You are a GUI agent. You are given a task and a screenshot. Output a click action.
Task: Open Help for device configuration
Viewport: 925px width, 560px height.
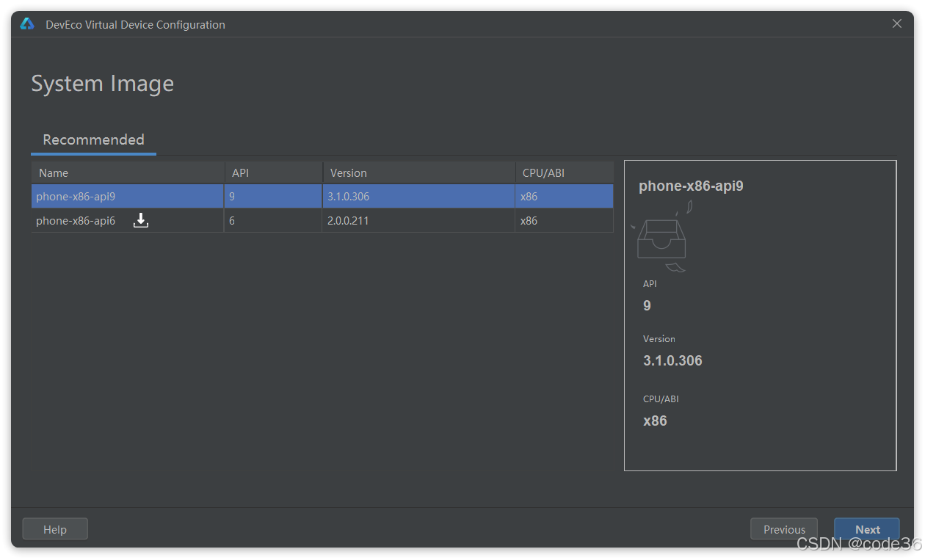tap(55, 529)
